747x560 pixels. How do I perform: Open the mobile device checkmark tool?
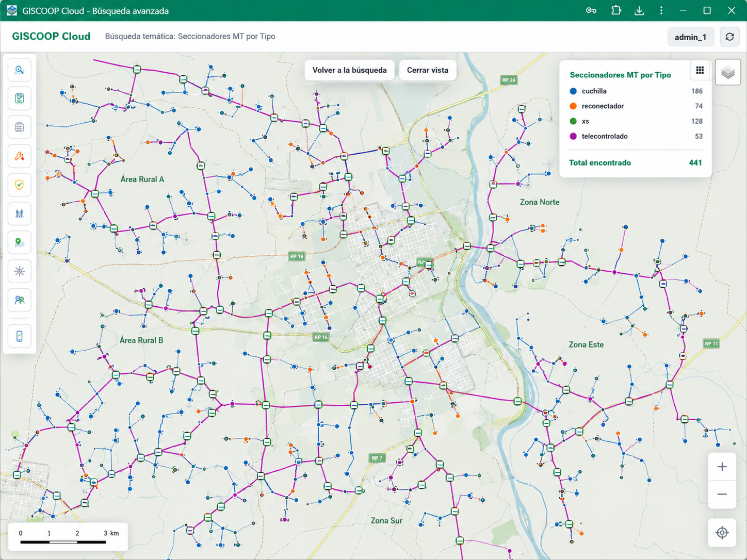click(x=20, y=336)
